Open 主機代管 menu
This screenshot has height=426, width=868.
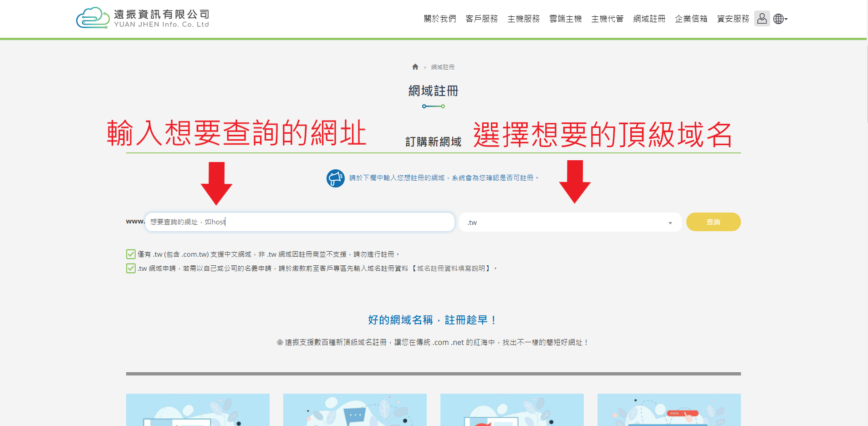coord(608,19)
